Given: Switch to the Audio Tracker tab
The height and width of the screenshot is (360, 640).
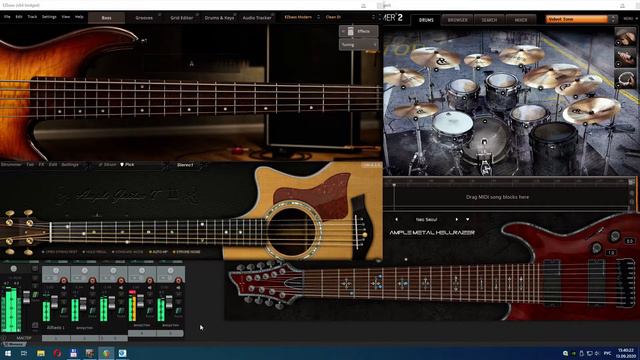Looking at the screenshot, I should (x=257, y=18).
